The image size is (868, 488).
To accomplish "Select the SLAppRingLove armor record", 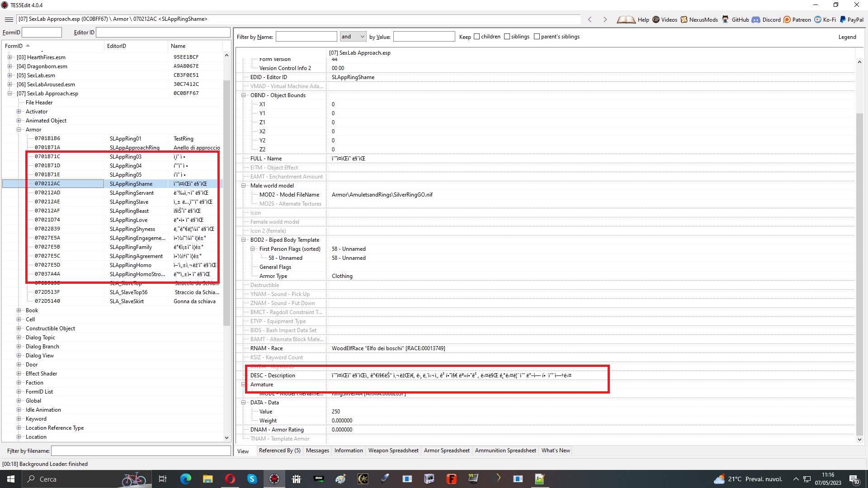I will [x=128, y=220].
